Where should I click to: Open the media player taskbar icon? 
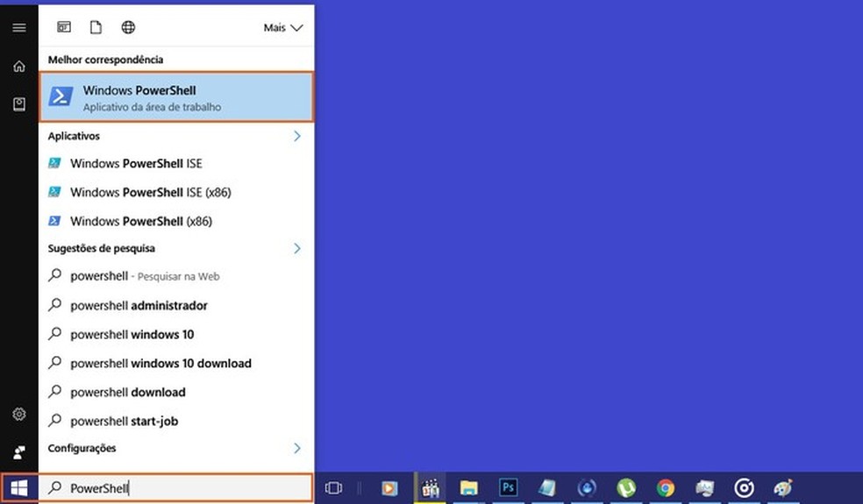click(389, 488)
